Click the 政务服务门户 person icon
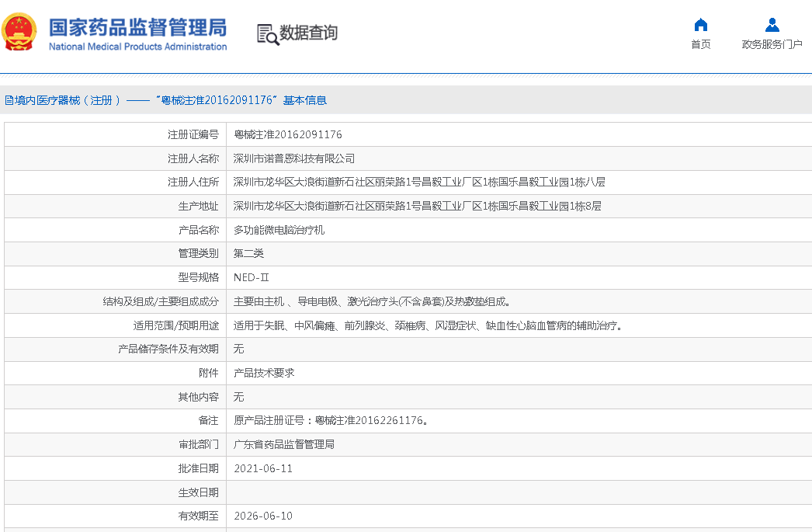Image resolution: width=812 pixels, height=532 pixels. click(x=772, y=25)
